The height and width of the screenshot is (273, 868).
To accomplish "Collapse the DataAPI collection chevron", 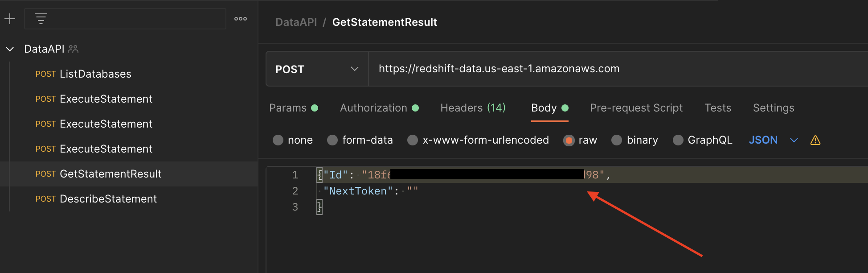I will [10, 49].
